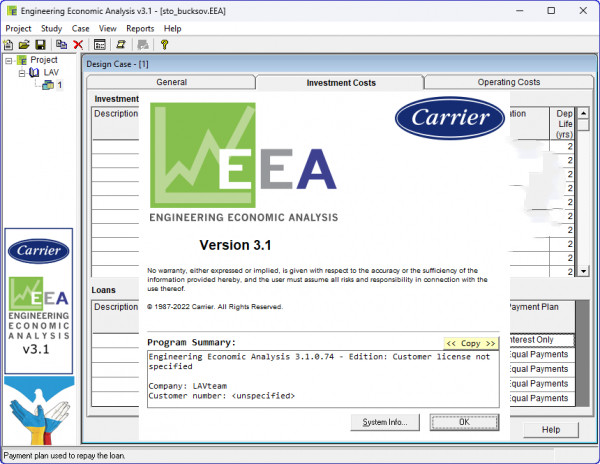Switch to the Operating Costs tab
Image resolution: width=600 pixels, height=464 pixels.
tap(509, 82)
